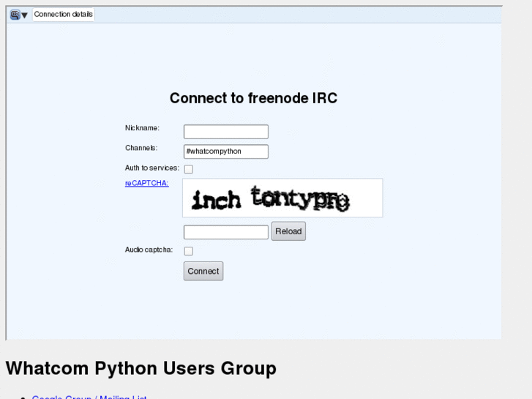Click the 'Nickname:' label
532x399 pixels.
142,128
